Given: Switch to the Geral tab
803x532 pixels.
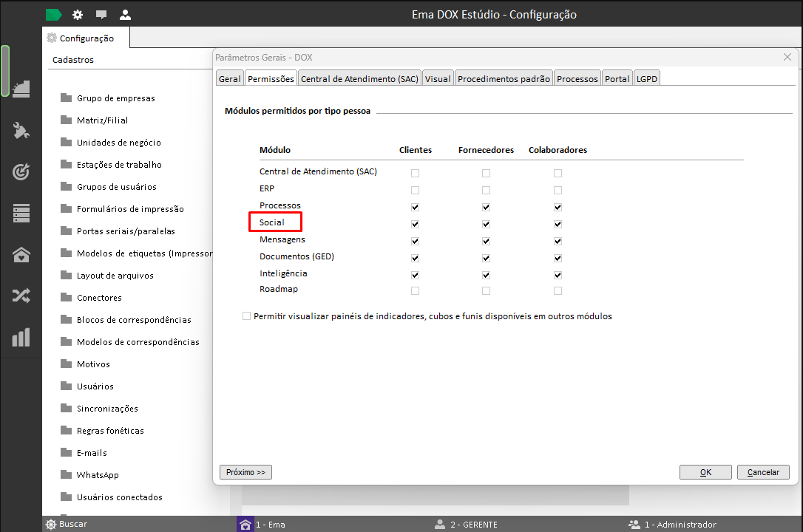Looking at the screenshot, I should pyautogui.click(x=229, y=78).
